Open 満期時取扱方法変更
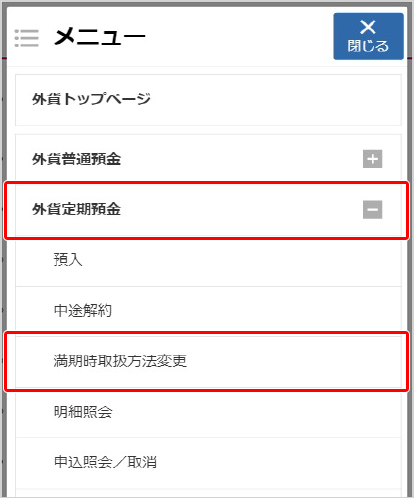 tap(120, 361)
